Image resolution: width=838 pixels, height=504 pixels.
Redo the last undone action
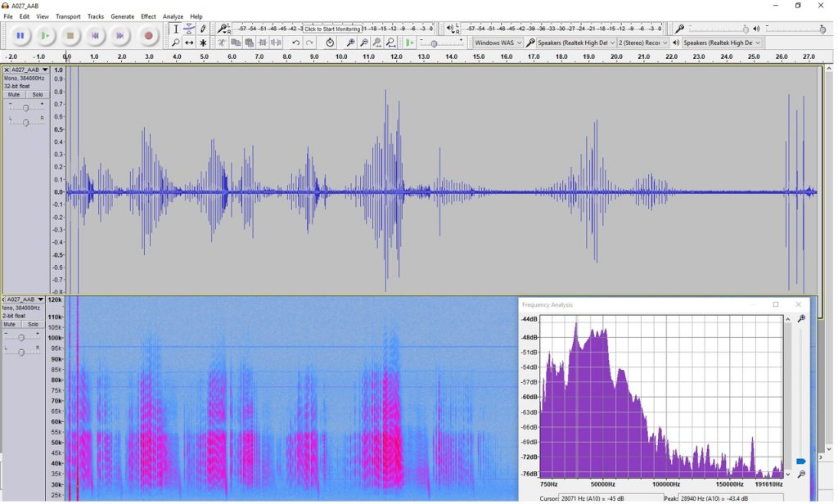309,43
